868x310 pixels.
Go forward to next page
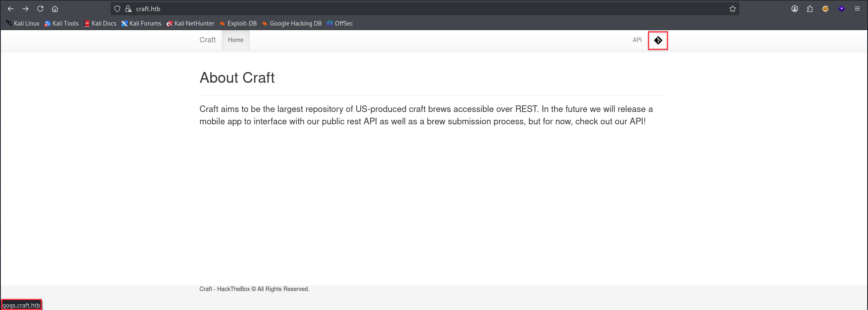click(26, 9)
